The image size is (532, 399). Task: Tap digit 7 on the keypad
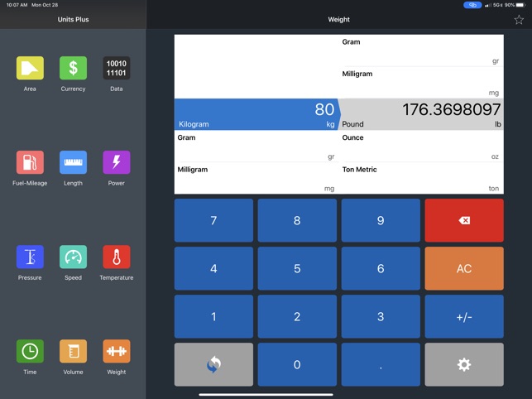[x=213, y=220]
